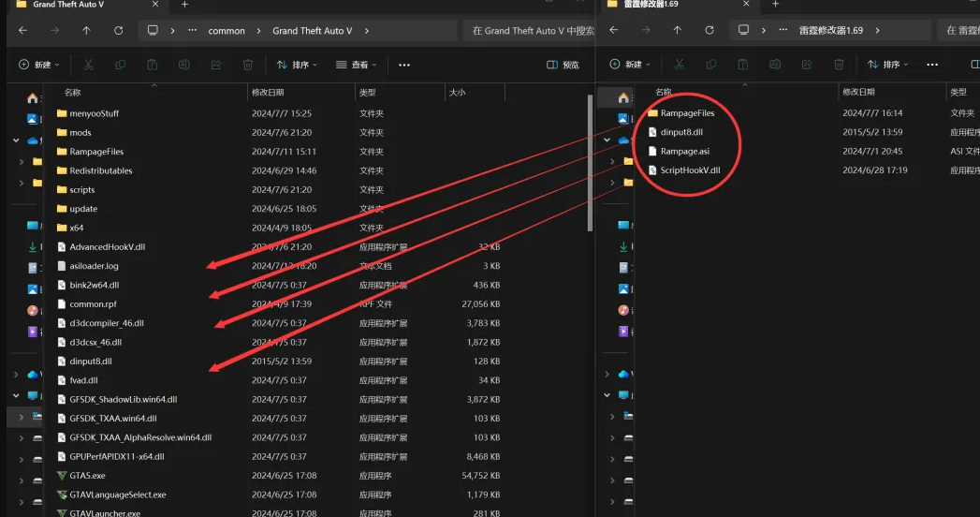
Task: Click the back arrow in 雷霆修改器1.69 window
Action: [614, 31]
